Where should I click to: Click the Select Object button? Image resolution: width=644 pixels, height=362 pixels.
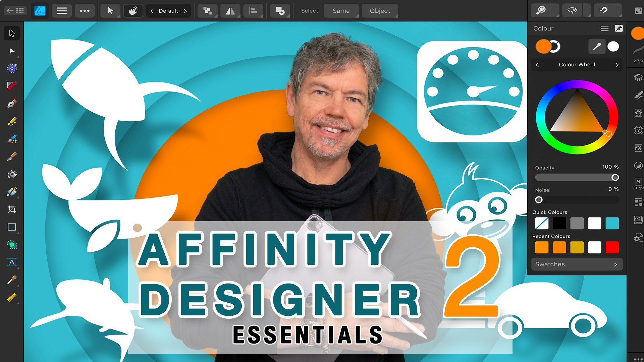[380, 11]
